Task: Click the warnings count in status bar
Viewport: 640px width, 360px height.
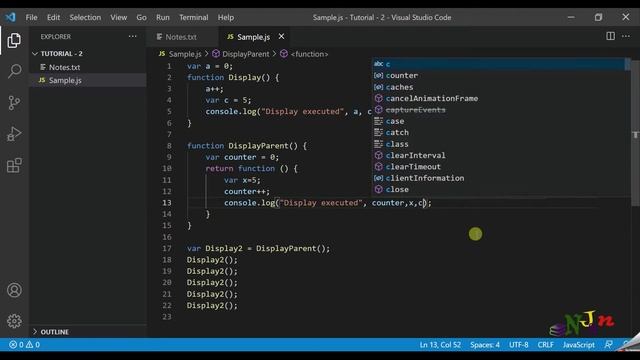Action: (x=33, y=344)
